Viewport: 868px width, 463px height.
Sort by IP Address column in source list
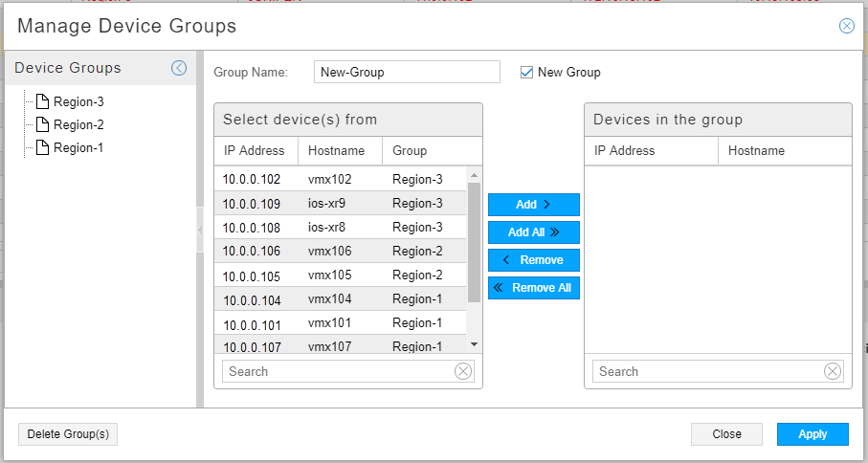point(255,150)
